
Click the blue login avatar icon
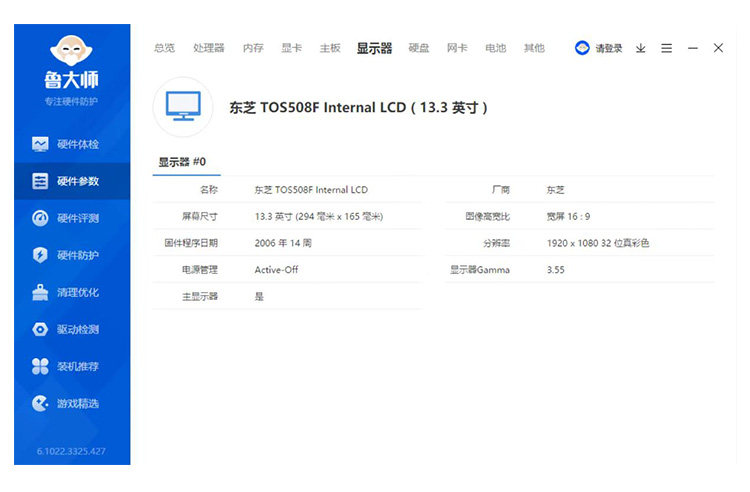click(582, 48)
